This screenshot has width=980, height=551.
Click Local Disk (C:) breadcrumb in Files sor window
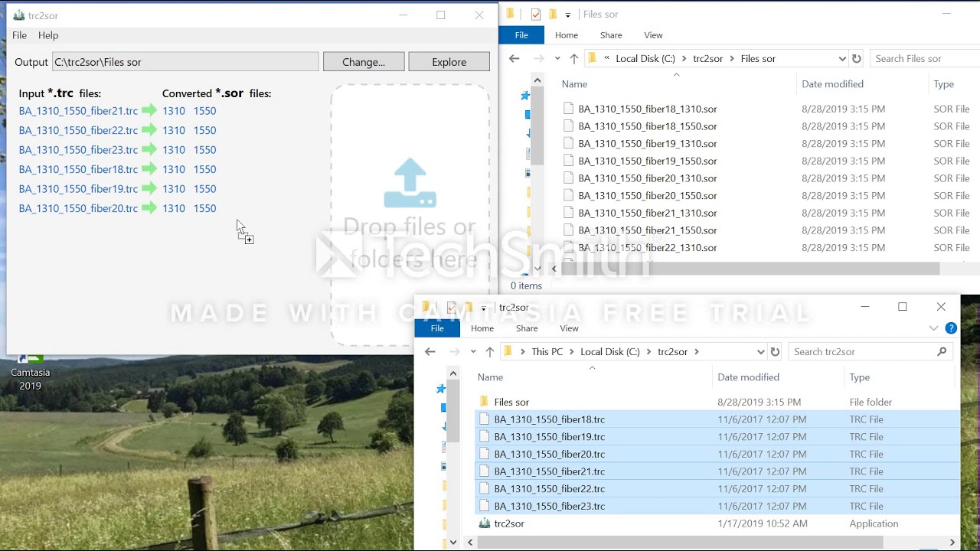[645, 59]
